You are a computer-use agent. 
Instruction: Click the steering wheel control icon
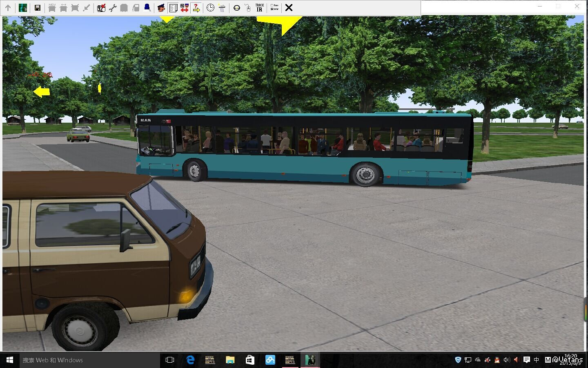(236, 8)
